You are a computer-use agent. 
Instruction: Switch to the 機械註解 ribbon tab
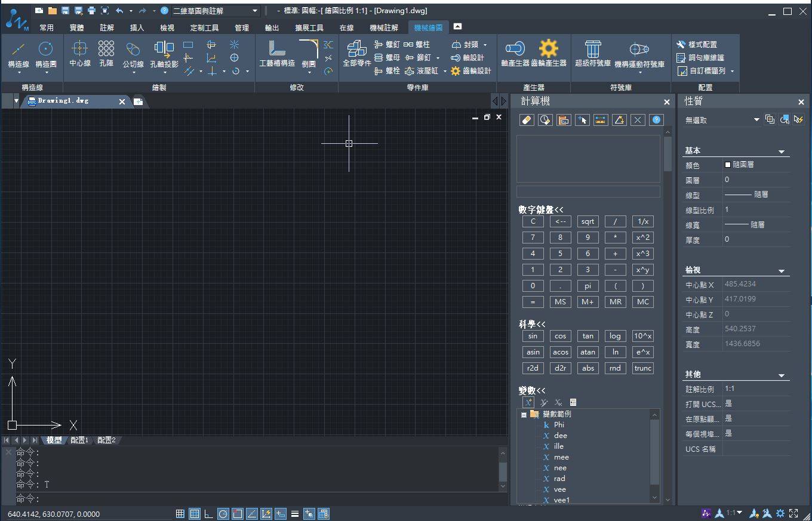[384, 27]
